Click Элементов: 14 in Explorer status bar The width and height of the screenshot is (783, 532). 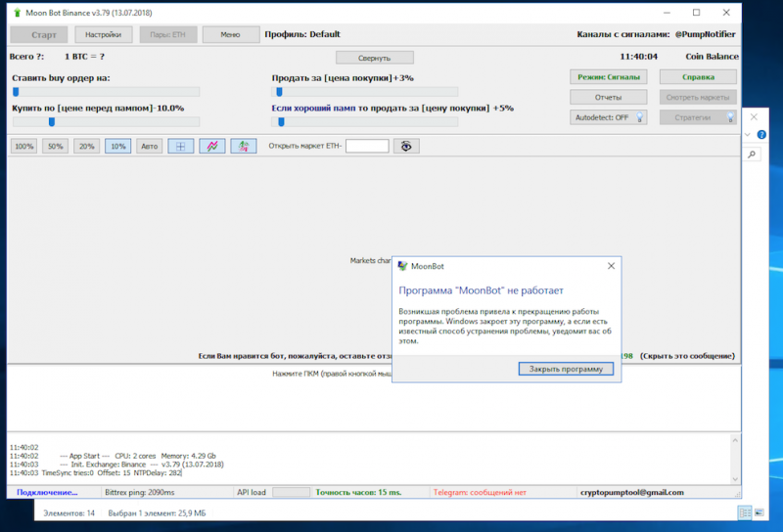click(x=69, y=513)
